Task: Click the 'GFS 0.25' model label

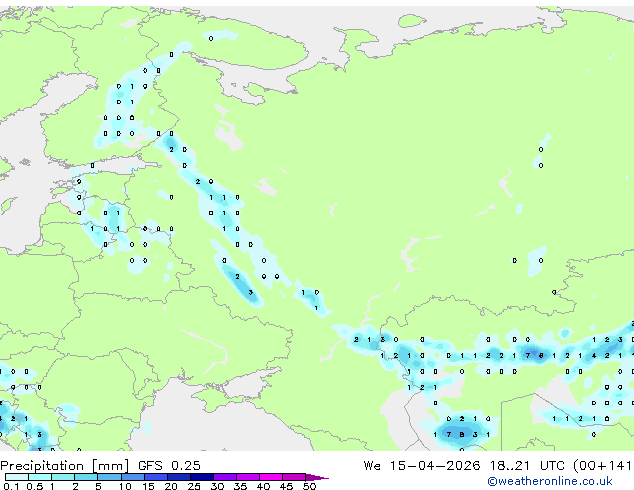Action: pos(169,466)
